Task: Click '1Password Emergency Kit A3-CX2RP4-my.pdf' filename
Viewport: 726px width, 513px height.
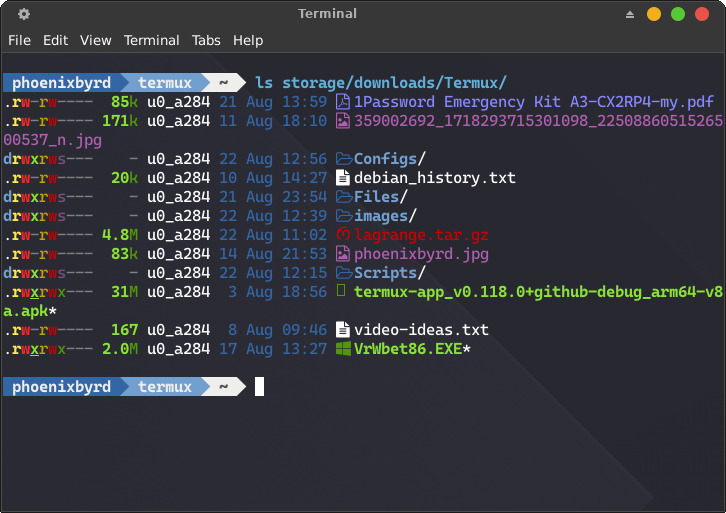Action: pos(534,102)
